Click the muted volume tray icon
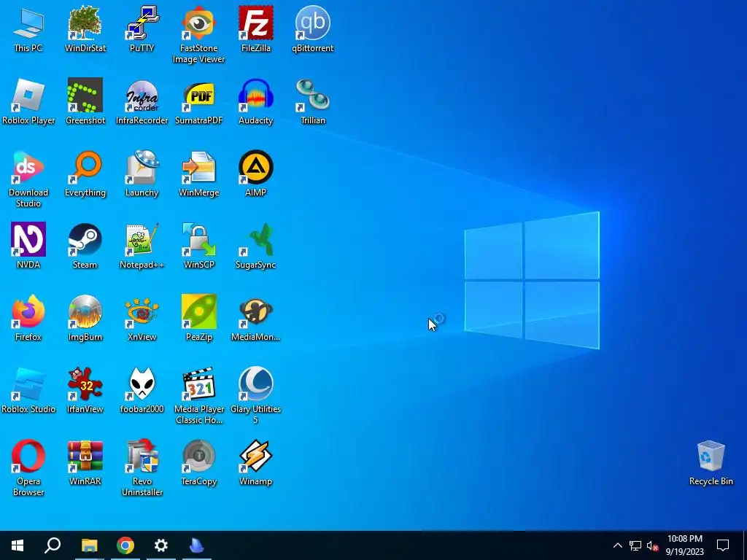Screen dimensions: 747x560 tap(652, 545)
